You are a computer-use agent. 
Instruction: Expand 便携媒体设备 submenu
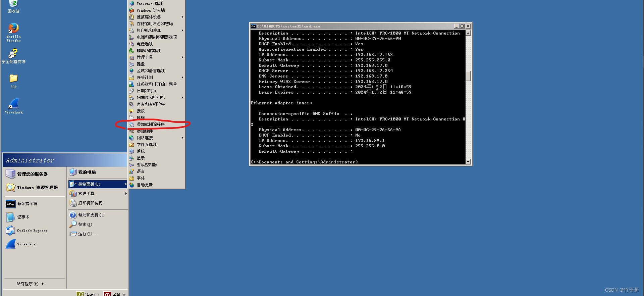[156, 17]
